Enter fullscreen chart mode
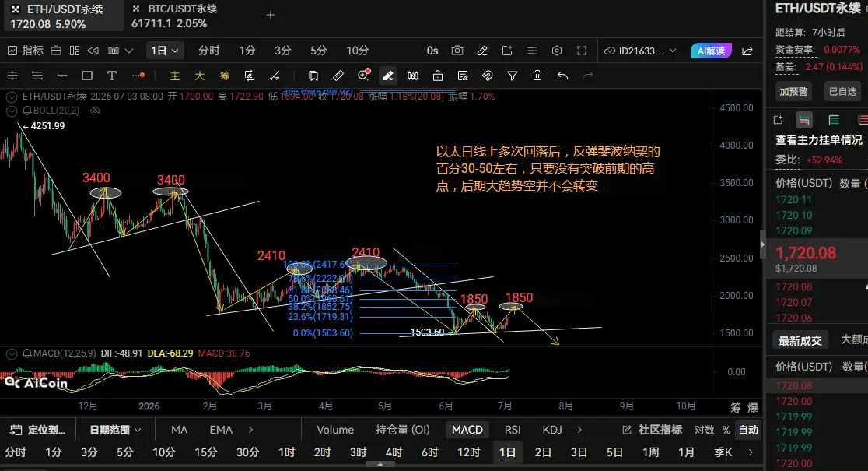Image resolution: width=868 pixels, height=471 pixels. (582, 51)
